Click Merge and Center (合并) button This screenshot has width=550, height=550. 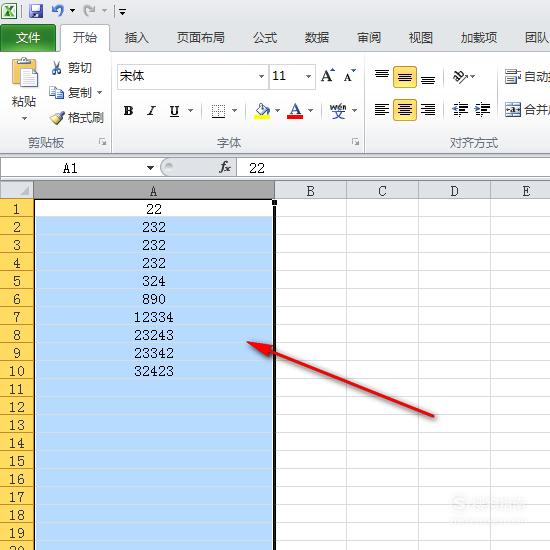point(526,110)
